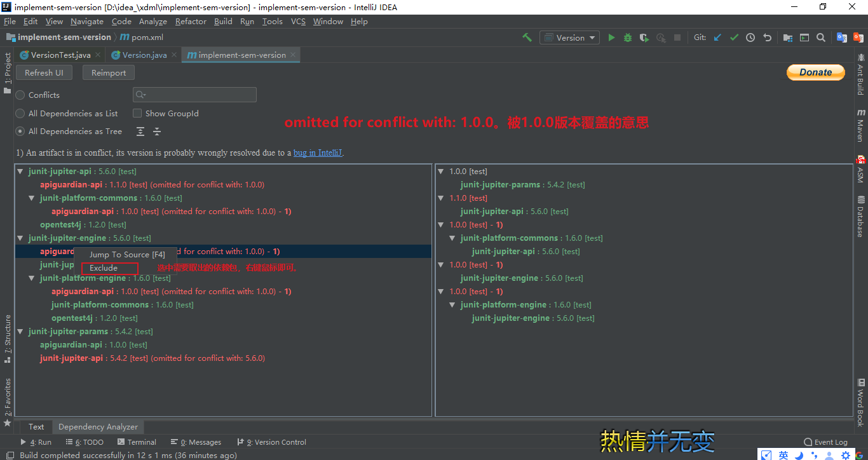Collapse the junit-jupiter-params 5.4.2 node in left tree
This screenshot has width=868, height=460.
coord(20,332)
